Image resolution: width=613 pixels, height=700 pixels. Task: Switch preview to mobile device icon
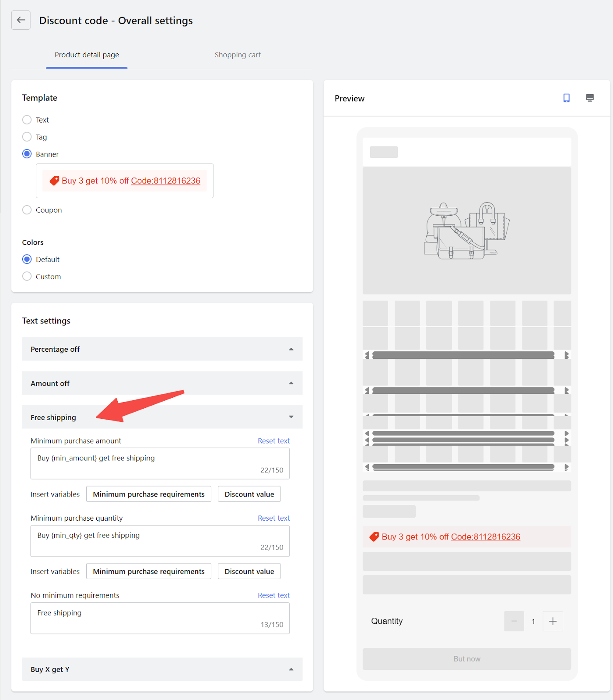(x=566, y=98)
